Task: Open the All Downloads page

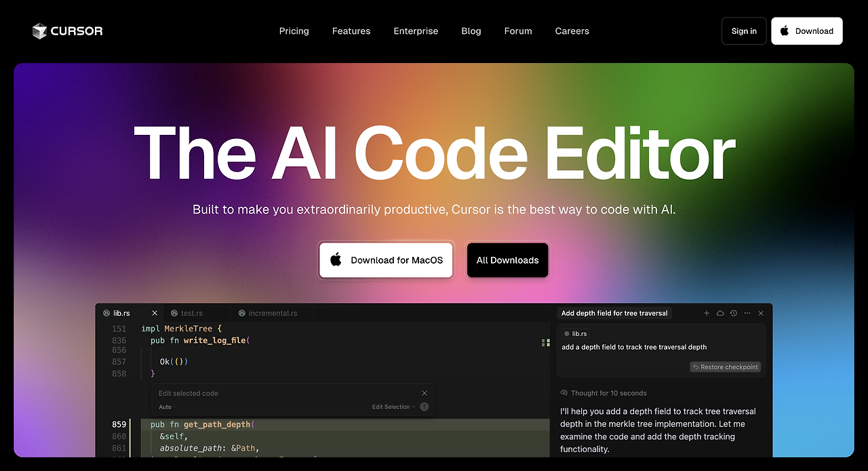Action: tap(507, 260)
